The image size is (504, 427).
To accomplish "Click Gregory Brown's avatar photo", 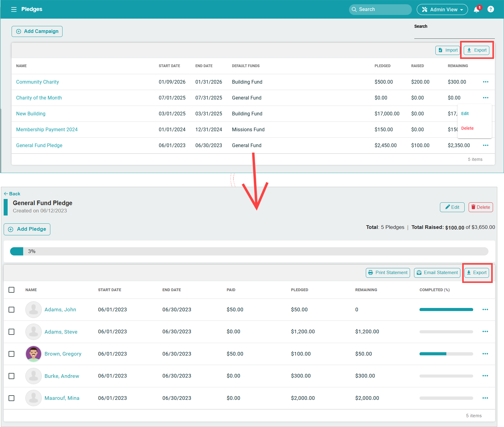I will click(x=34, y=354).
